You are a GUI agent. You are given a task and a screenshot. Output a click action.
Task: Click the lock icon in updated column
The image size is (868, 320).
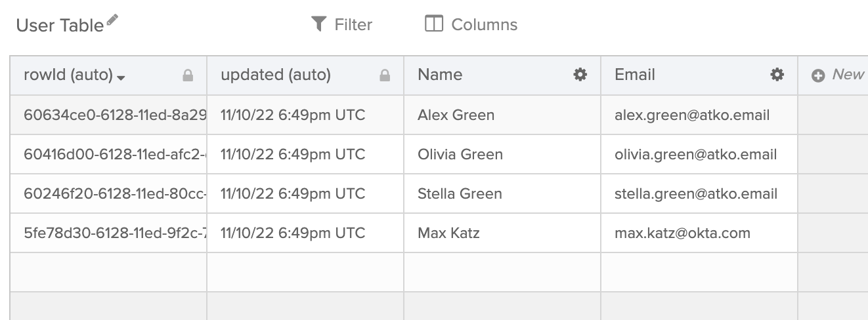pyautogui.click(x=385, y=76)
